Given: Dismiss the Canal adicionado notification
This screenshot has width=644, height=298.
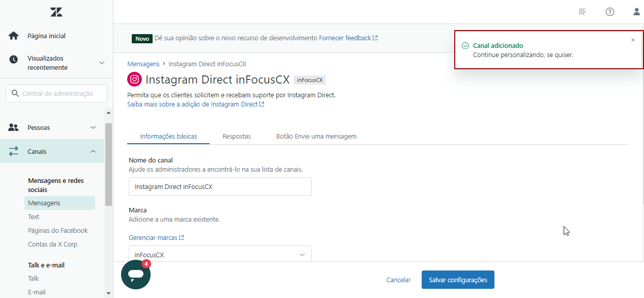Looking at the screenshot, I should click(633, 40).
